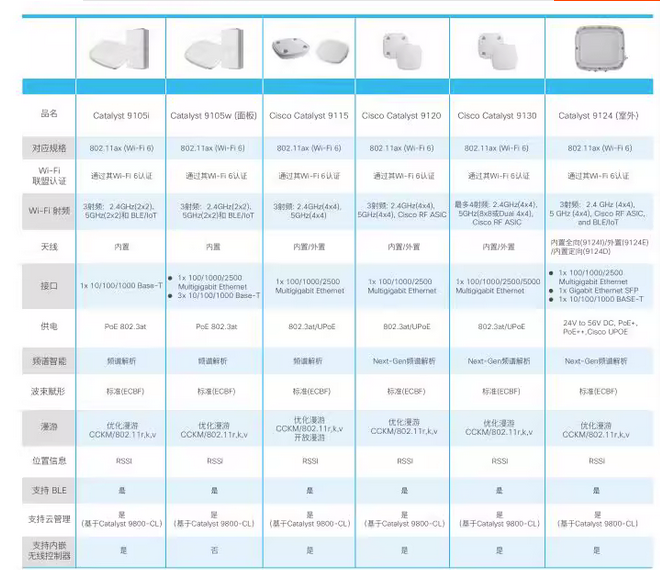This screenshot has width=660, height=570.
Task: Click the '支持内嵌无线控制器' row header
Action: coord(49,551)
